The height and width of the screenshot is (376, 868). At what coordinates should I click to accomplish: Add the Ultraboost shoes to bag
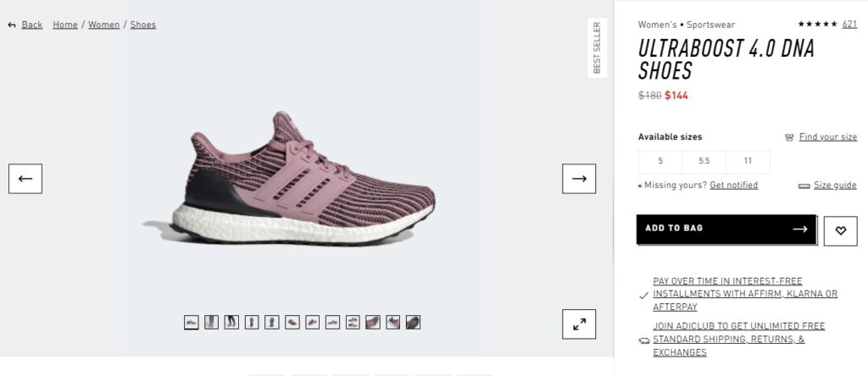726,229
